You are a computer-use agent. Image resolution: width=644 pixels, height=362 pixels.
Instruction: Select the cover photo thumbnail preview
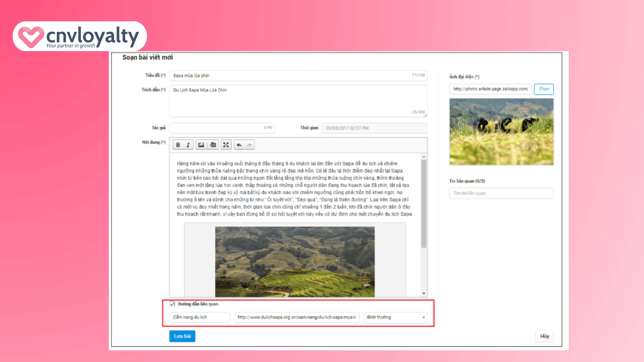(x=501, y=132)
